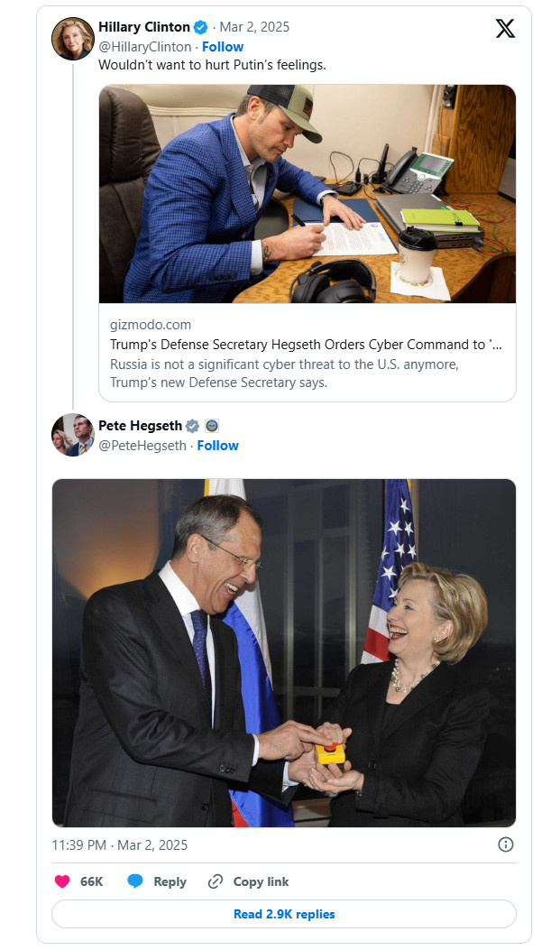
Task: Click the affiliation seal badge next to Pete Hegseth
Action: click(211, 426)
